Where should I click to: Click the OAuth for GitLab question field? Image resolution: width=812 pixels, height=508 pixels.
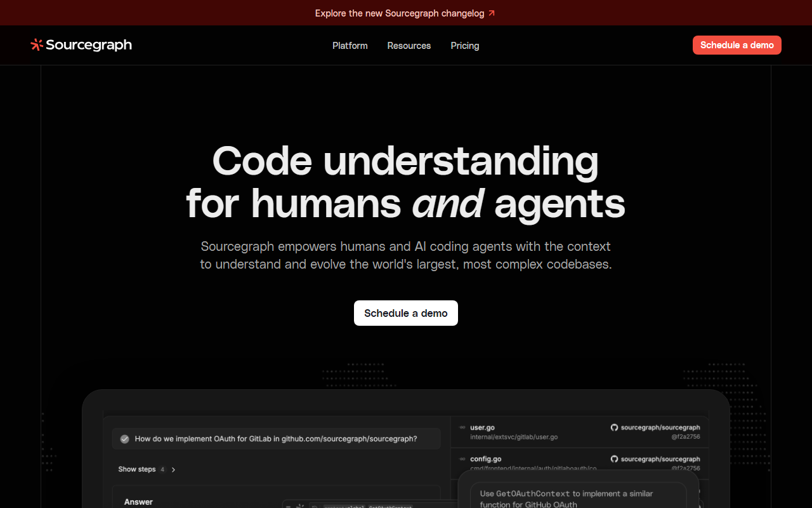(277, 439)
